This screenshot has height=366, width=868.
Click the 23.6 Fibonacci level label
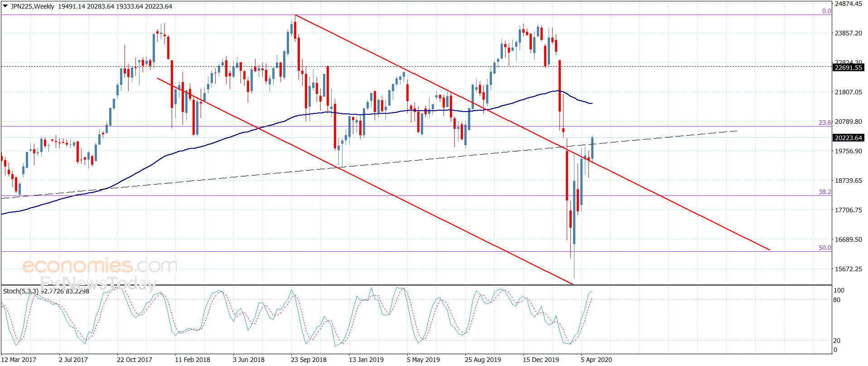pyautogui.click(x=825, y=122)
